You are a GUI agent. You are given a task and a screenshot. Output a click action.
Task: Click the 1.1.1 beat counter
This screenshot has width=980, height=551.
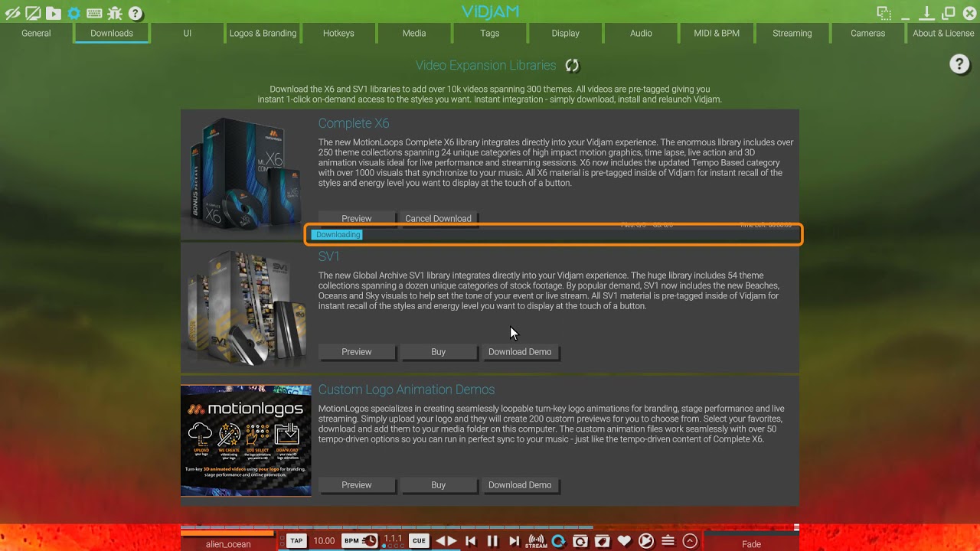pyautogui.click(x=393, y=540)
